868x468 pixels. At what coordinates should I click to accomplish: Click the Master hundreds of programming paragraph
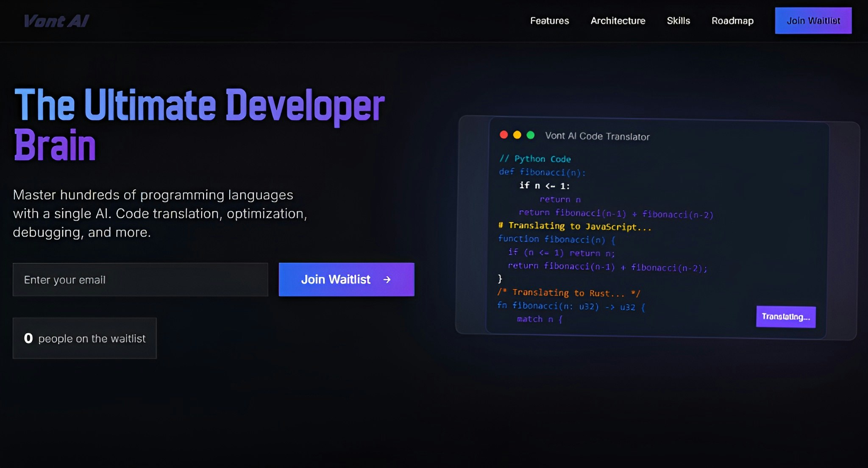point(160,213)
